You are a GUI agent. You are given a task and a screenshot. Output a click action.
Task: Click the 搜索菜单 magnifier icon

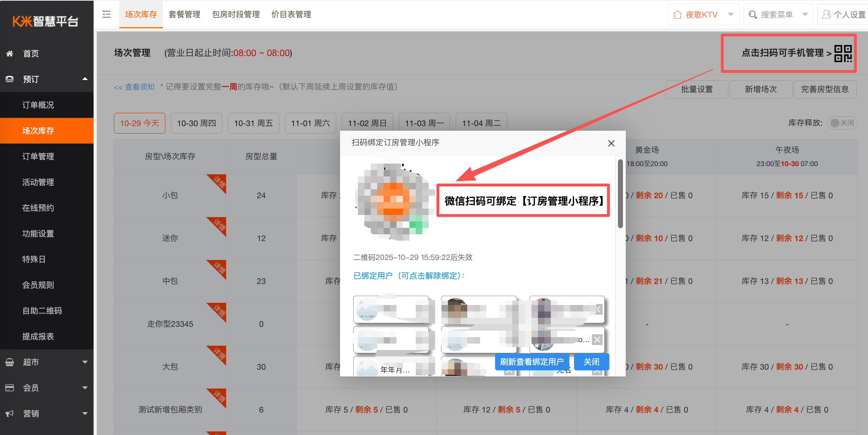(753, 14)
